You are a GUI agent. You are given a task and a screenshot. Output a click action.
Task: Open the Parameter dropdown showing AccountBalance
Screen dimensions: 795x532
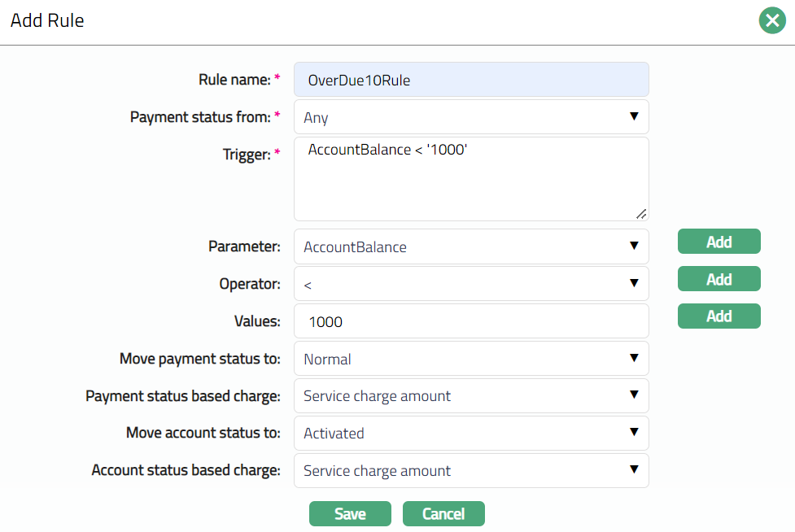471,246
